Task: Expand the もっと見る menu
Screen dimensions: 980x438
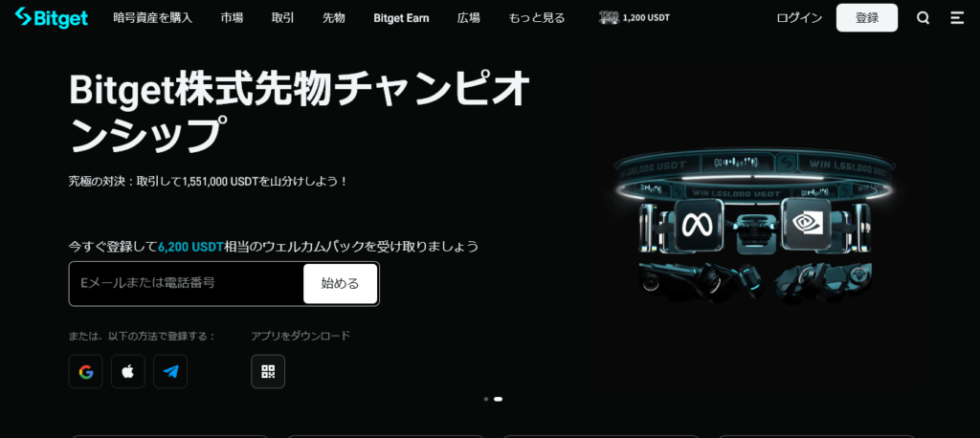Action: (x=537, y=18)
